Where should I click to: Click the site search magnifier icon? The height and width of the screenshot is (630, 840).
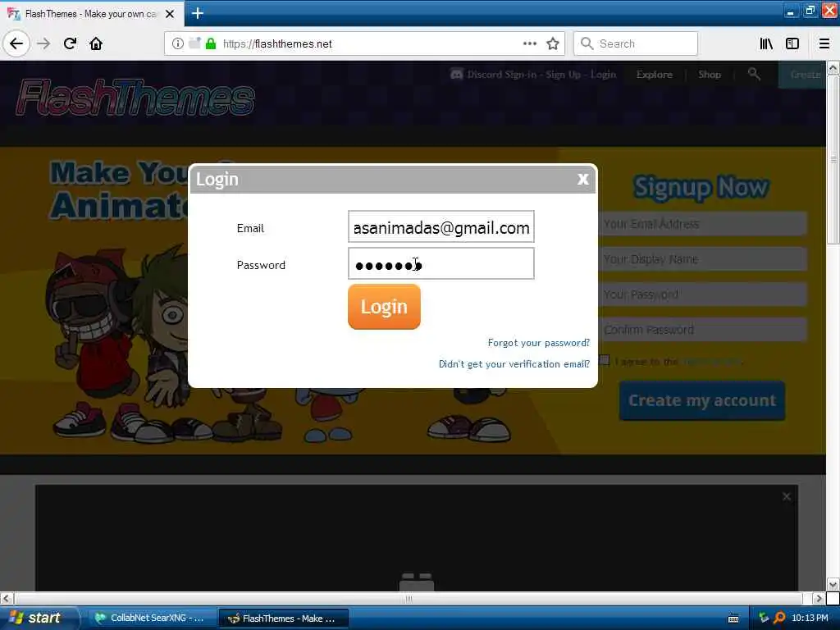coord(754,74)
